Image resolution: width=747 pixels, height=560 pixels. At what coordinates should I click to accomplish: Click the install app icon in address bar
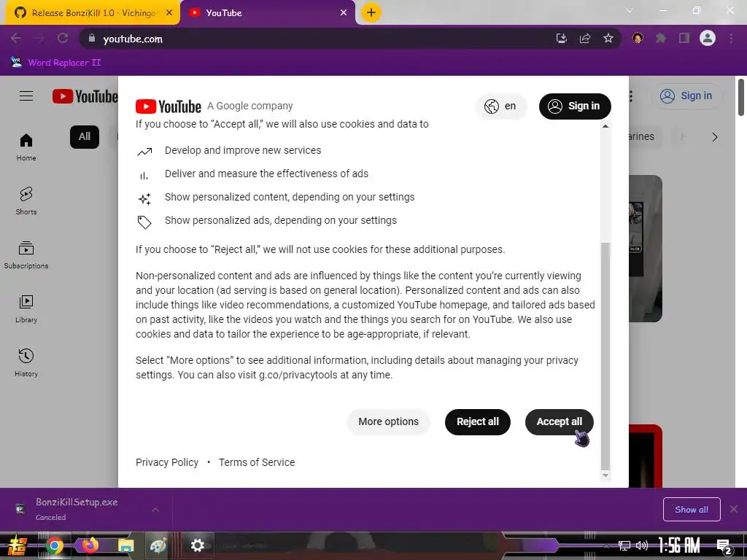click(562, 39)
